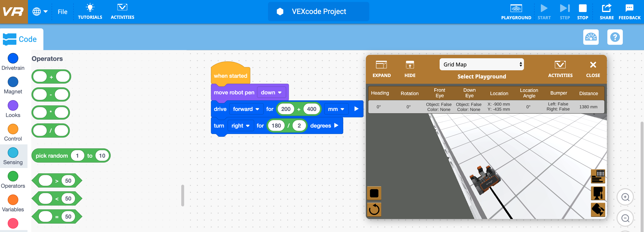The image size is (644, 232).
Task: Hide the playground sensor dashboard
Action: [x=410, y=68]
